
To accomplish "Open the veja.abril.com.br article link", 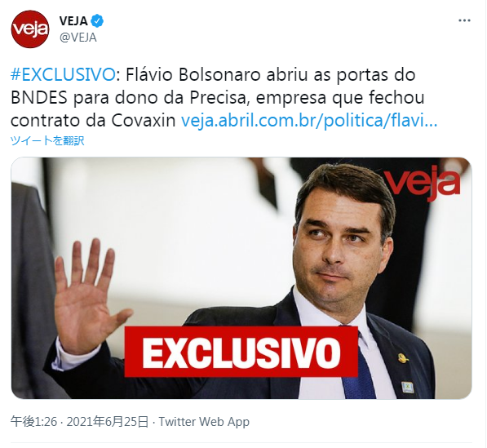I will pos(309,121).
